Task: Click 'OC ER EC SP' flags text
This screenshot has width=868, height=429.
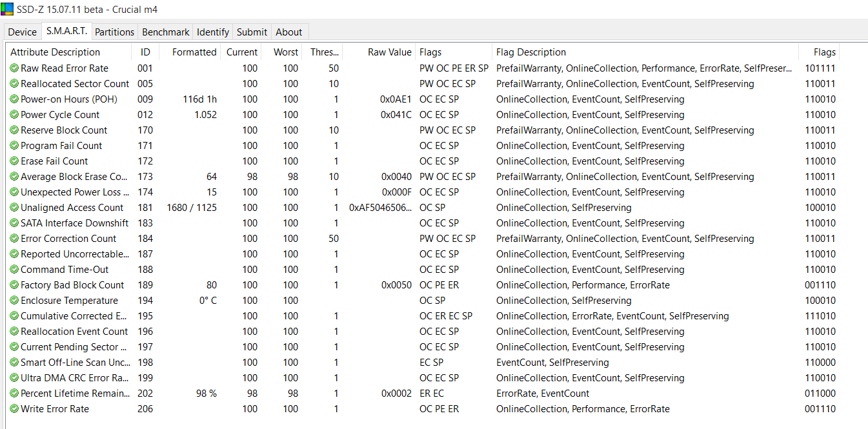Action: pos(446,316)
